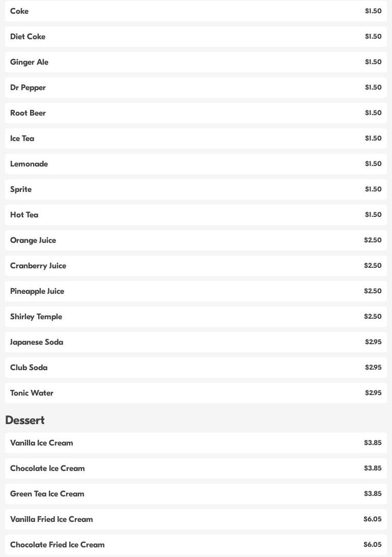
Task: Choose Diet Coke from the drinks
Action: coord(27,37)
